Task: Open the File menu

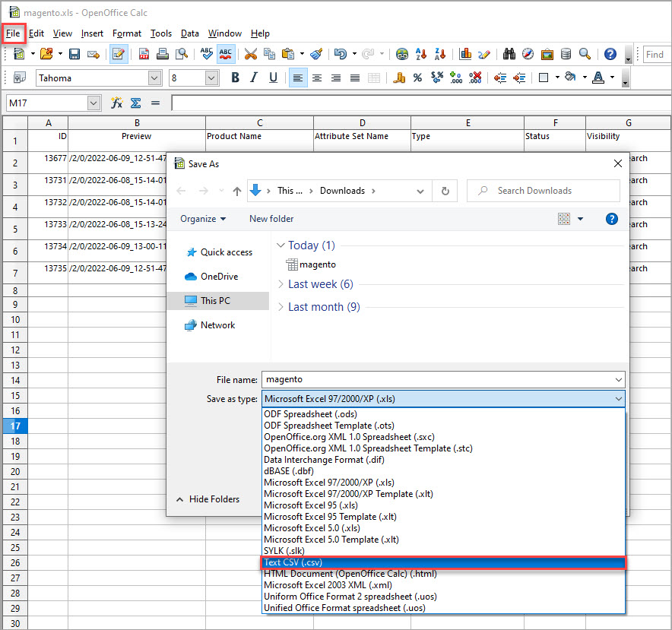Action: point(13,33)
